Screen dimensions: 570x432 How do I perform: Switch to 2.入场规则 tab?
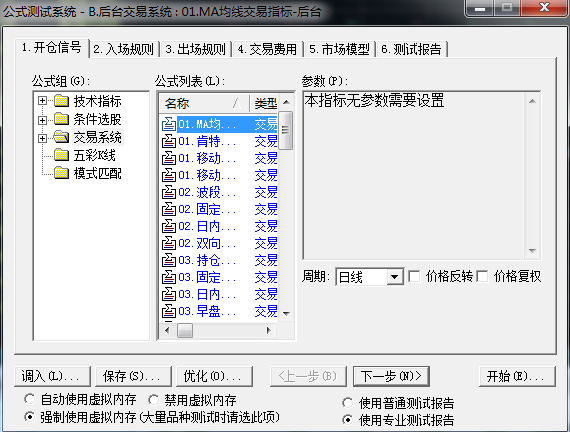124,49
